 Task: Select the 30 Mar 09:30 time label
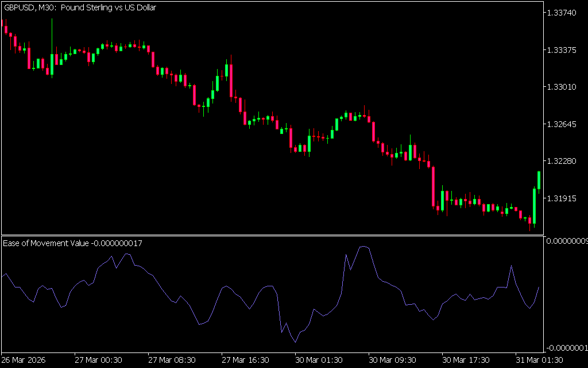click(392, 361)
